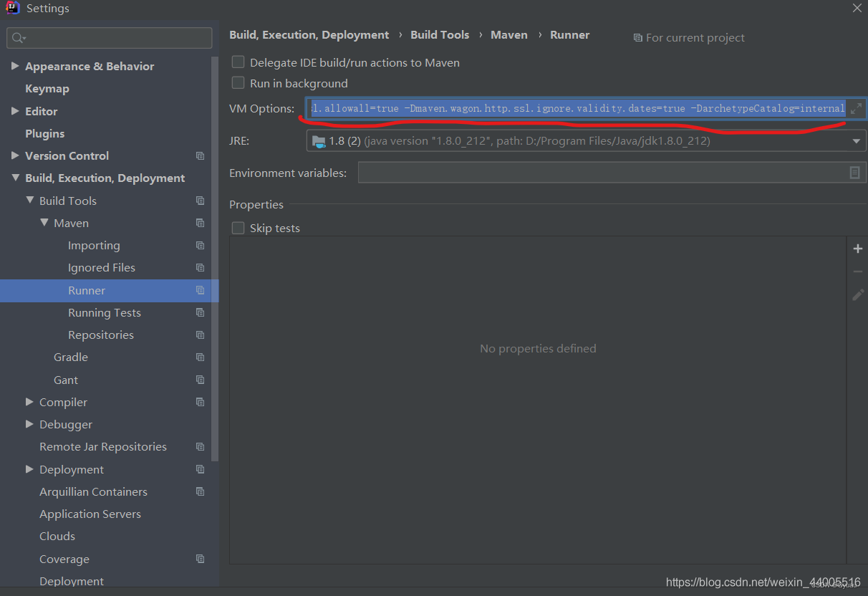Screen dimensions: 868x596
Task: Click the project-level icon beside Build Tools
Action: coord(201,201)
